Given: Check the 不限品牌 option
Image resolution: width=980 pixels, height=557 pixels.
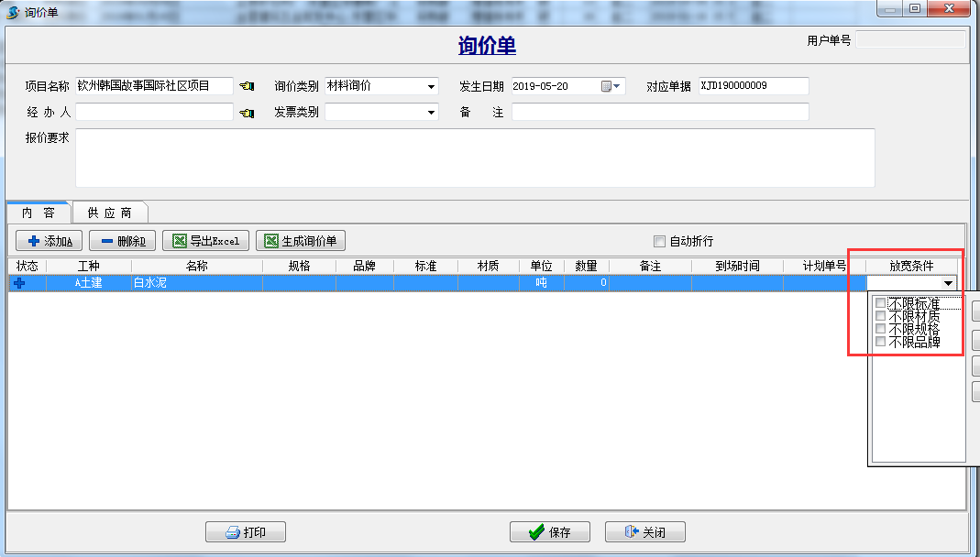Looking at the screenshot, I should (881, 342).
